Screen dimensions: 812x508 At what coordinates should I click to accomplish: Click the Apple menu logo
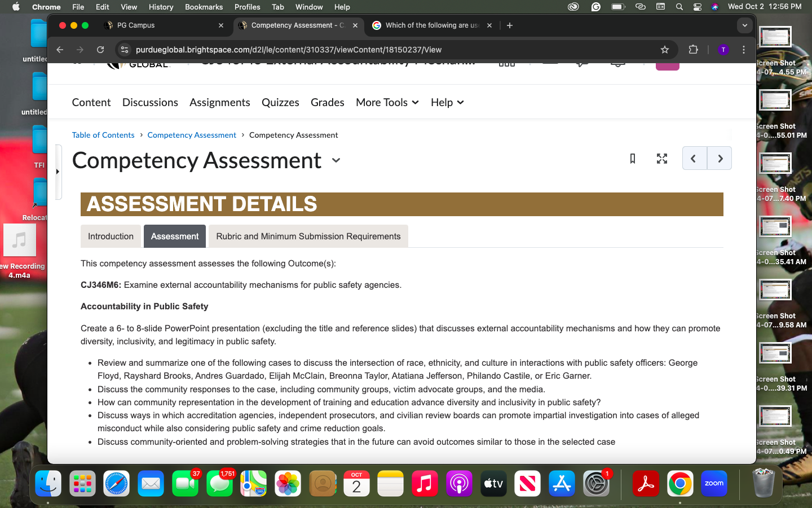pos(16,7)
